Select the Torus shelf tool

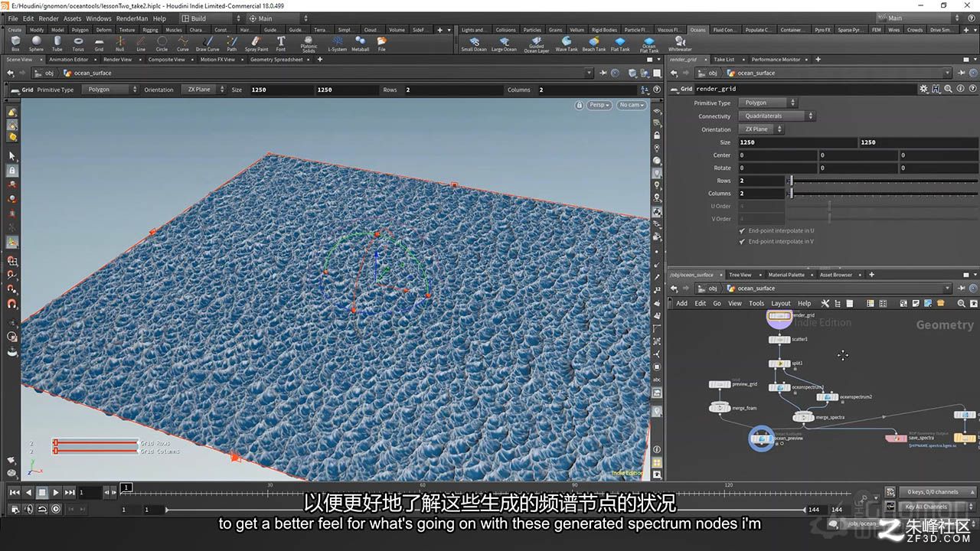(x=78, y=43)
